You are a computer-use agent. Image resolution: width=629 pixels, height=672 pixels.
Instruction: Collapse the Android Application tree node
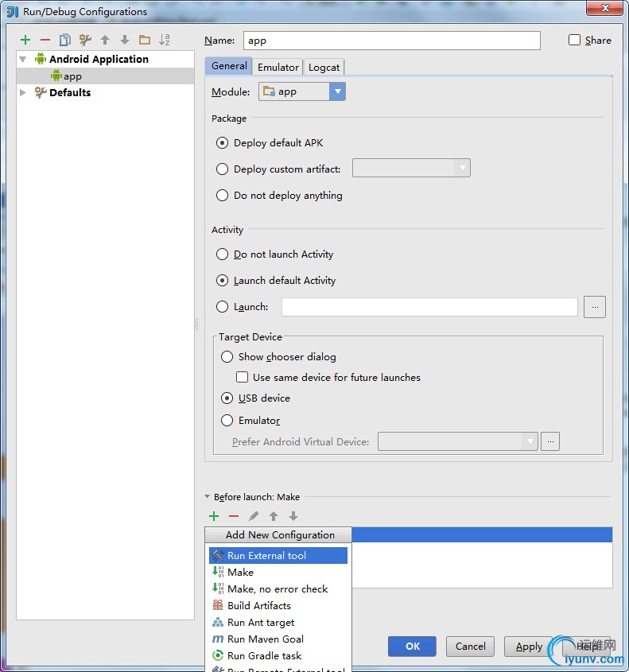23,59
